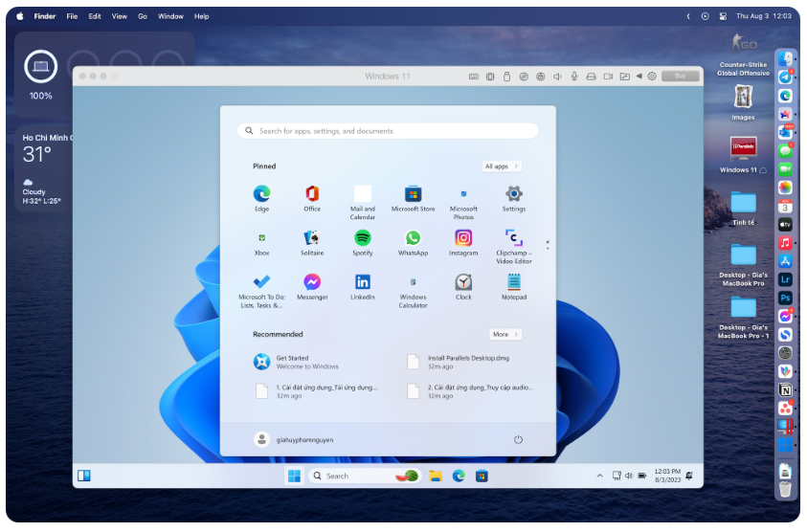Click the Start menu search field
Screen dimensions: 807x532
[388, 131]
